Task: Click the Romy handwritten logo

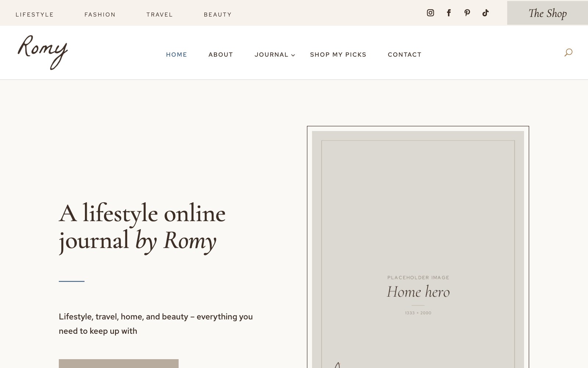Action: (x=43, y=52)
